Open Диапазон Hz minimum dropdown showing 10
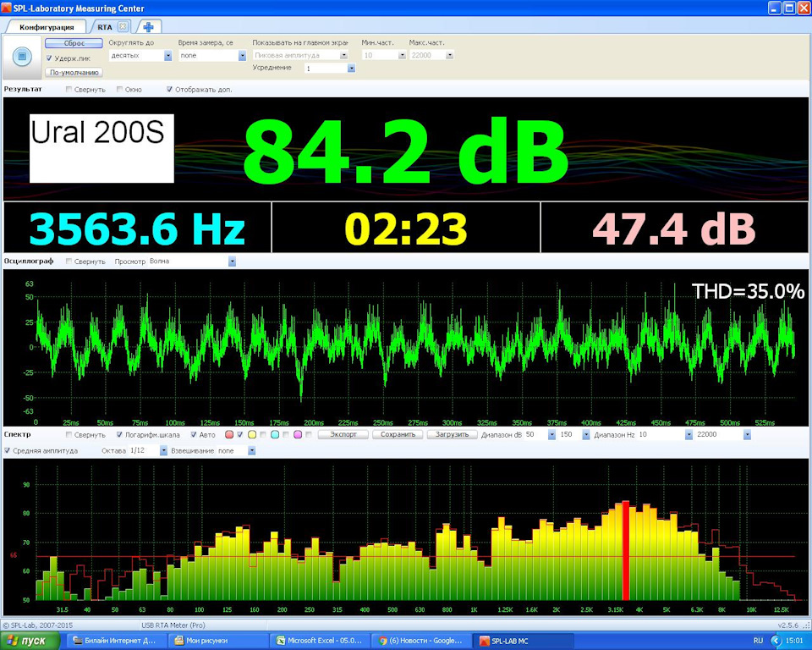The width and height of the screenshot is (812, 650). [x=689, y=434]
